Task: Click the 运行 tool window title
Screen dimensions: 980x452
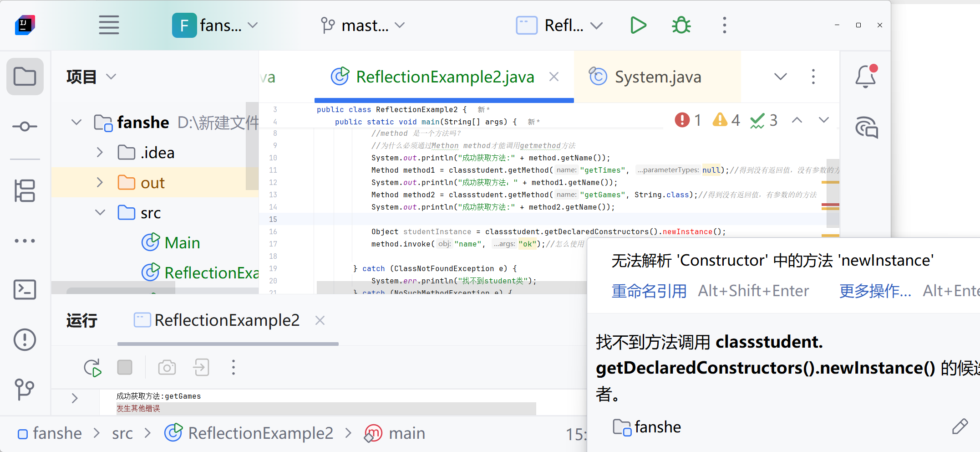Action: 81,320
